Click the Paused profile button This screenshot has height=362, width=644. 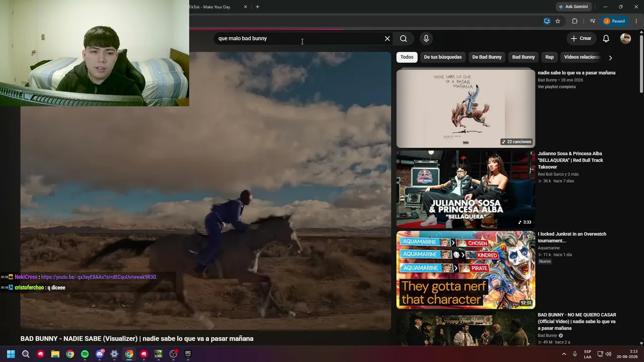point(615,21)
